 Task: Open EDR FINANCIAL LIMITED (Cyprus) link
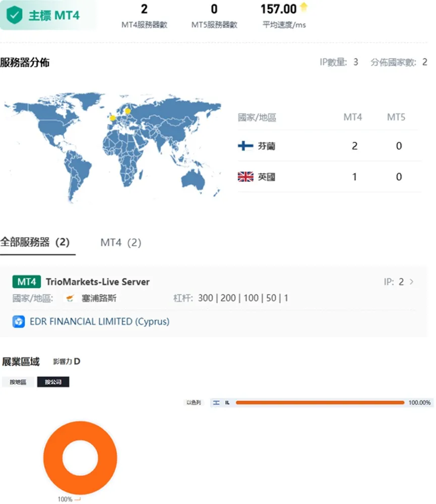99,321
